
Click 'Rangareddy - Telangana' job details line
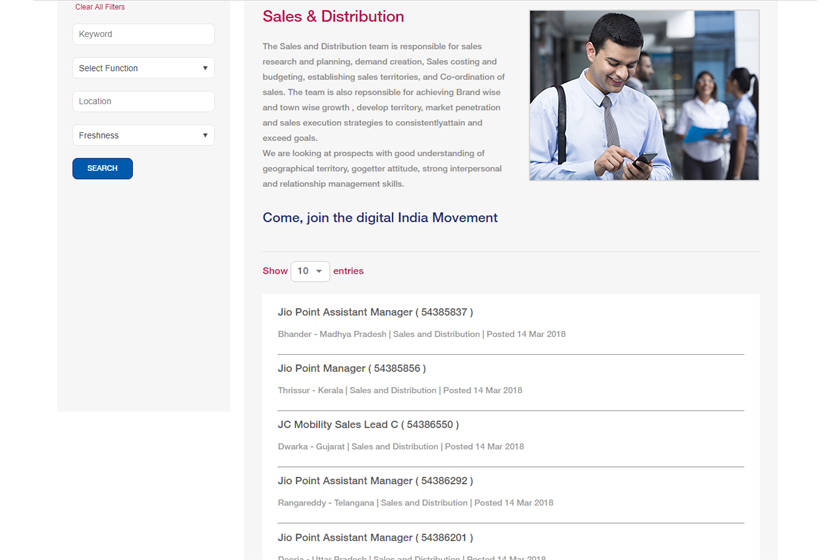pyautogui.click(x=415, y=503)
